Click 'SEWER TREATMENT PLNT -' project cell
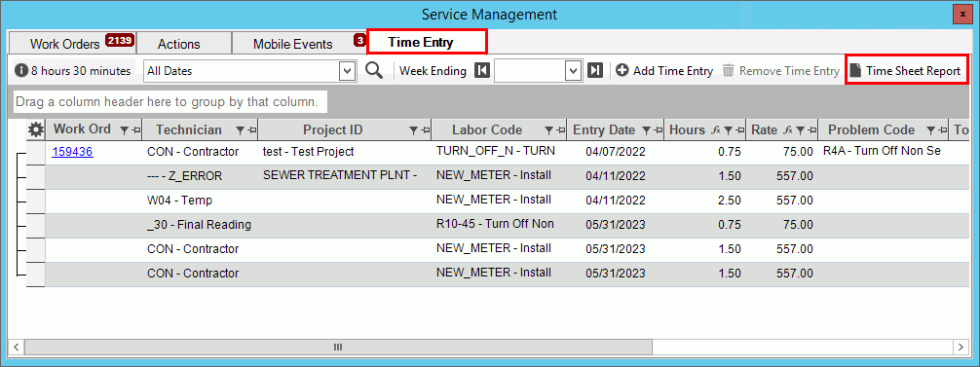980x367 pixels. [346, 176]
